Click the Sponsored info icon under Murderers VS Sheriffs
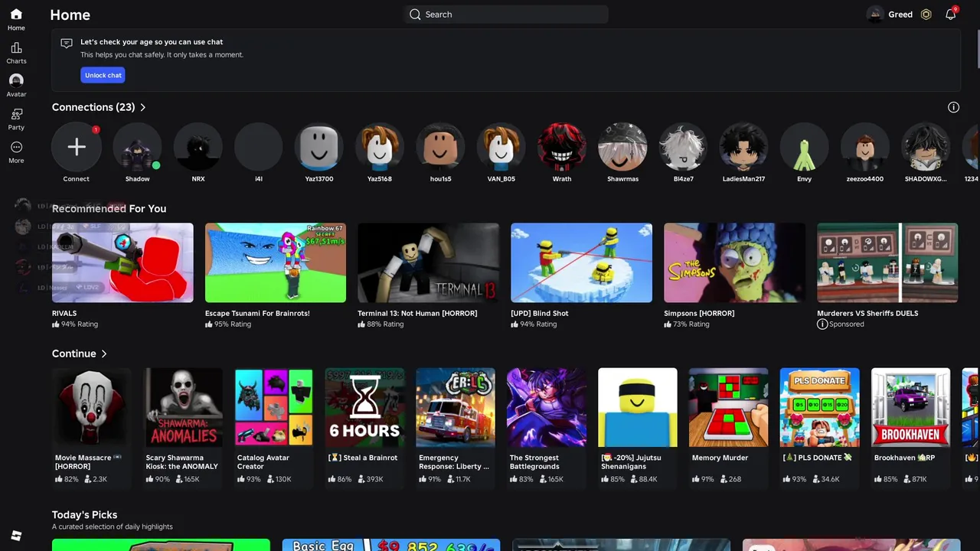Image resolution: width=980 pixels, height=551 pixels. click(822, 324)
